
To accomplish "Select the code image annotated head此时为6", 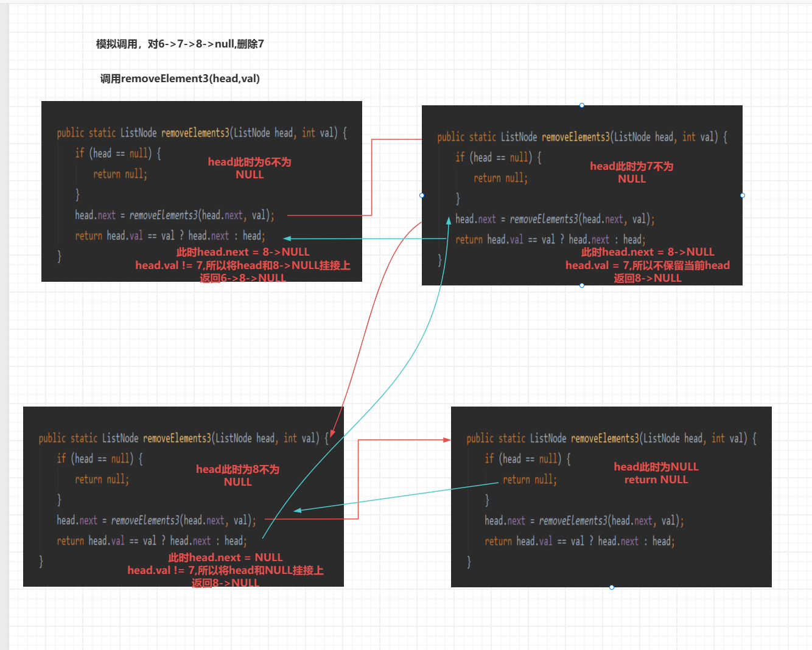I will [x=201, y=191].
